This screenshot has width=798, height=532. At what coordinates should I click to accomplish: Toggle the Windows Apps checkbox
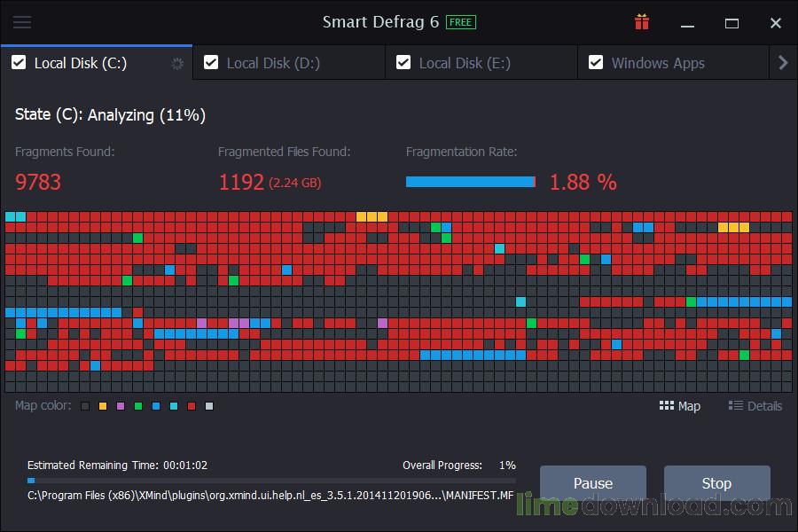(x=595, y=62)
